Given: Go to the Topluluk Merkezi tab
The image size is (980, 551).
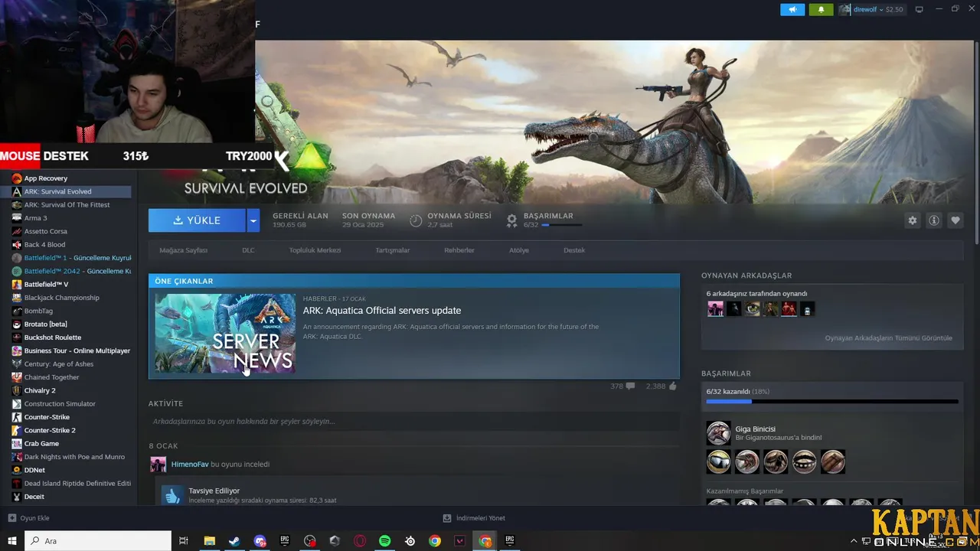Looking at the screenshot, I should tap(315, 250).
